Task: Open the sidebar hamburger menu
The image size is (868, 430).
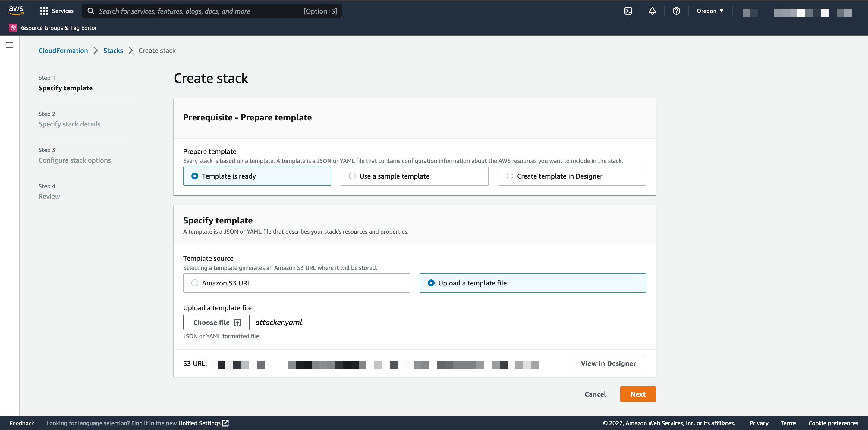Action: coord(9,45)
